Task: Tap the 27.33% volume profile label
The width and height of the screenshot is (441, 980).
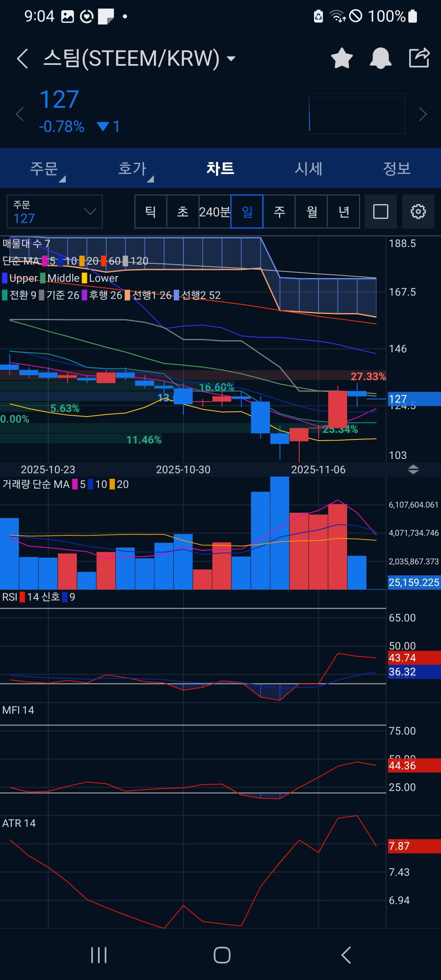Action: pyautogui.click(x=368, y=376)
